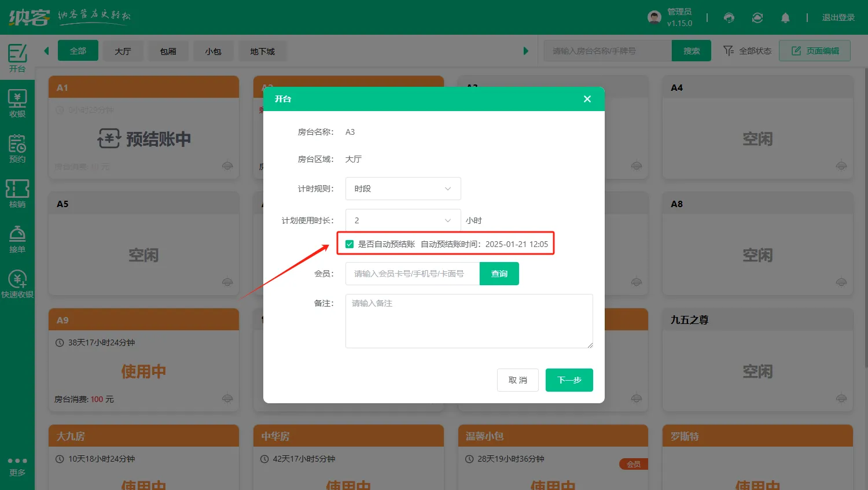Click the service bell icon on 九五之尊 card
The width and height of the screenshot is (868, 490).
pyautogui.click(x=841, y=399)
